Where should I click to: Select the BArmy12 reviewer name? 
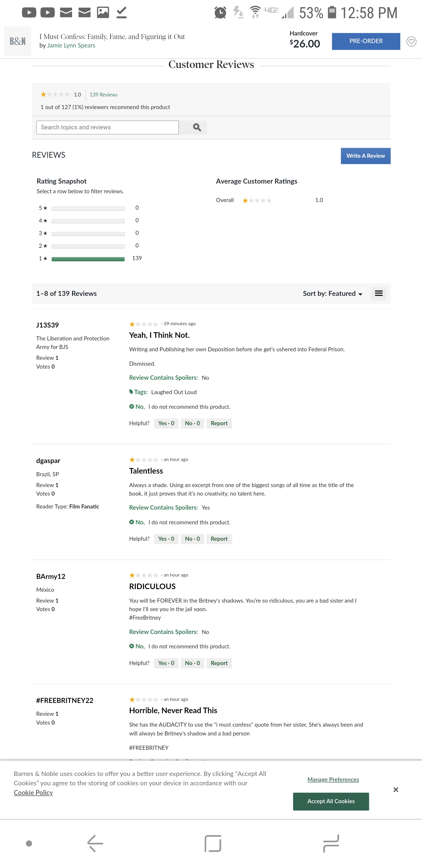click(x=50, y=577)
